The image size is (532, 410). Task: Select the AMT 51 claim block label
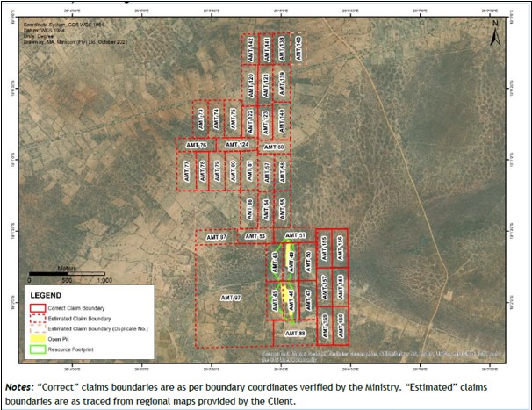click(296, 236)
